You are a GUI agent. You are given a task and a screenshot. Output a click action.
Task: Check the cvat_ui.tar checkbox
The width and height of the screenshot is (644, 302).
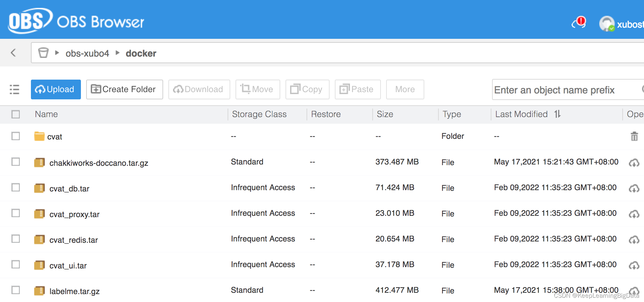tap(15, 264)
